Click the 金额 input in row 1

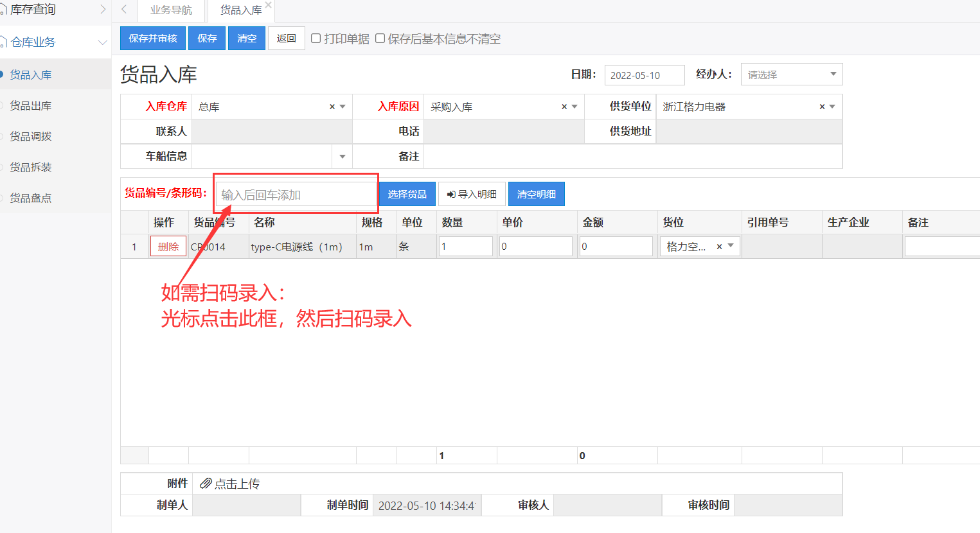pos(616,247)
